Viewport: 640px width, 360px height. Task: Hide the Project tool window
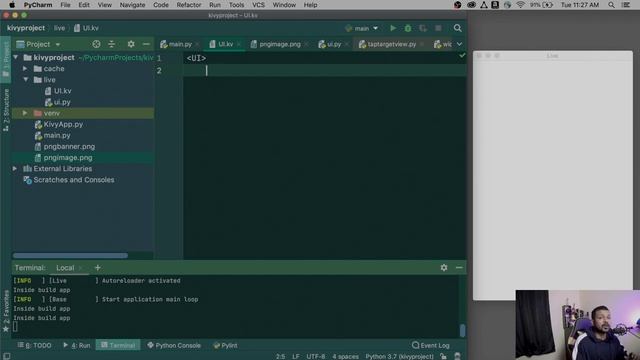coord(146,44)
